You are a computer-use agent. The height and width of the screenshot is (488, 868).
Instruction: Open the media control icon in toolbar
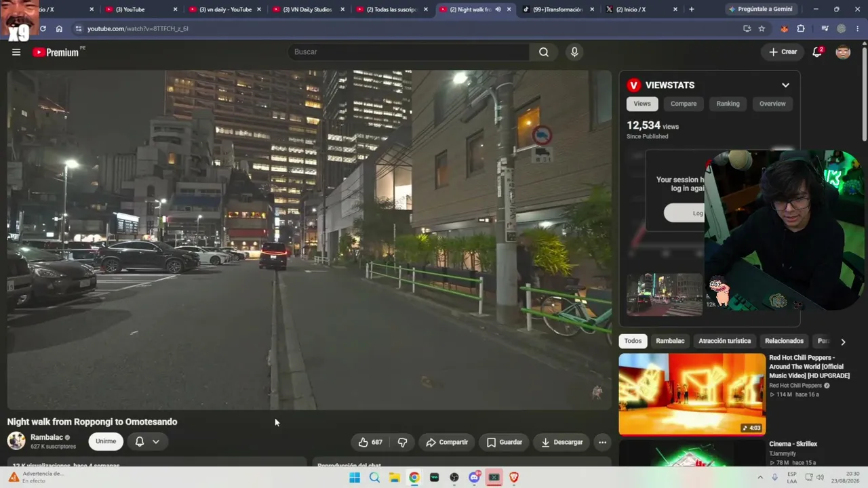tap(825, 28)
